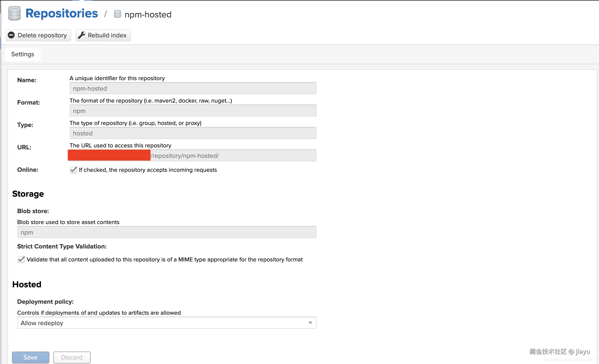Toggle Strict Content Type Validation checkbox

(21, 259)
